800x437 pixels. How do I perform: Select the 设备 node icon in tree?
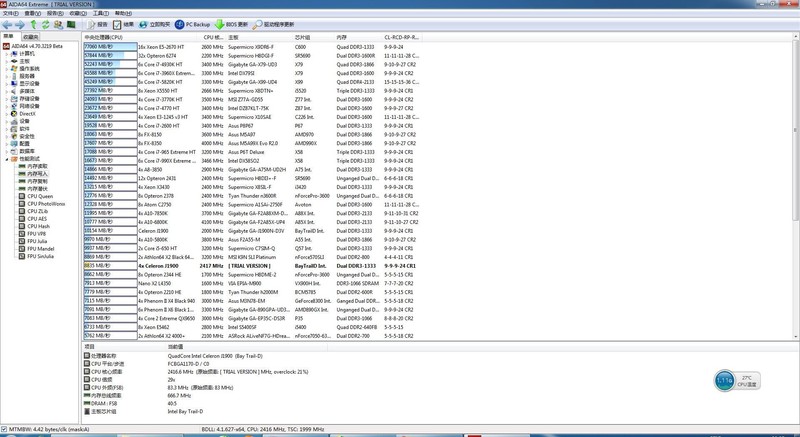point(14,121)
